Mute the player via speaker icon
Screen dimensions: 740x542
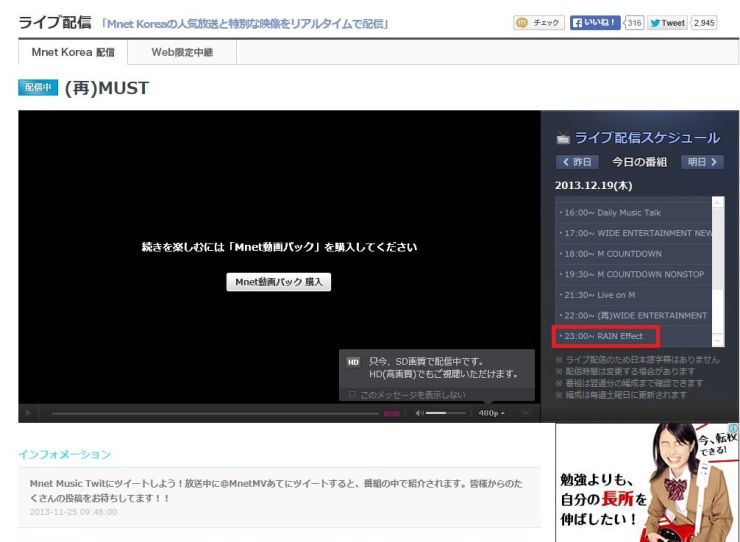tap(420, 413)
